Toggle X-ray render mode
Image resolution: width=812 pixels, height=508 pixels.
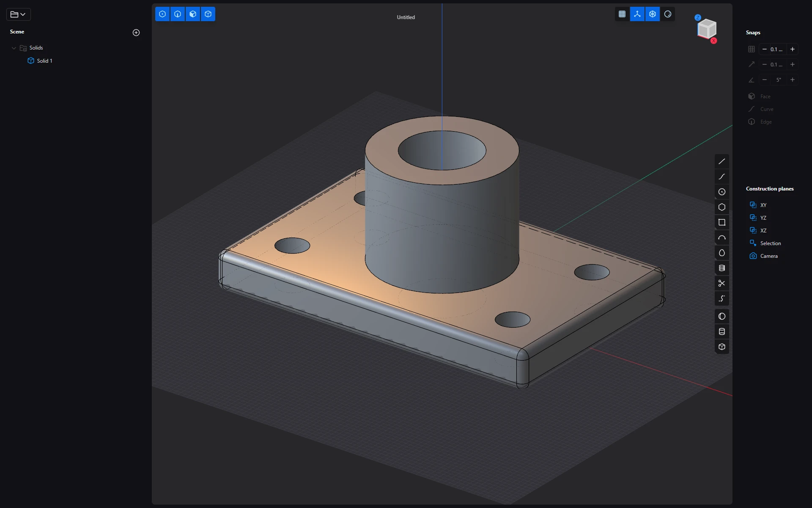pos(667,14)
